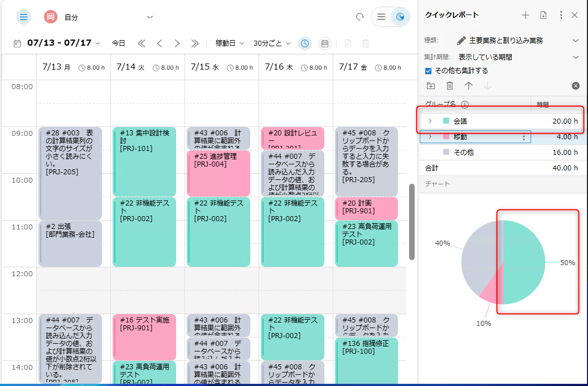Delete group with the panel trash icon
The image size is (588, 386).
click(x=450, y=86)
